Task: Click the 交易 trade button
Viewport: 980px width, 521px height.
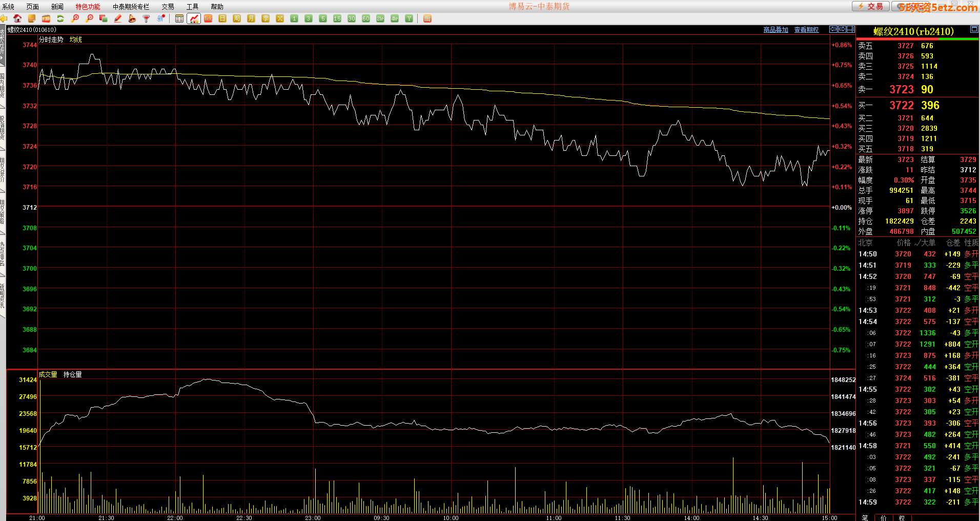Action: (870, 6)
